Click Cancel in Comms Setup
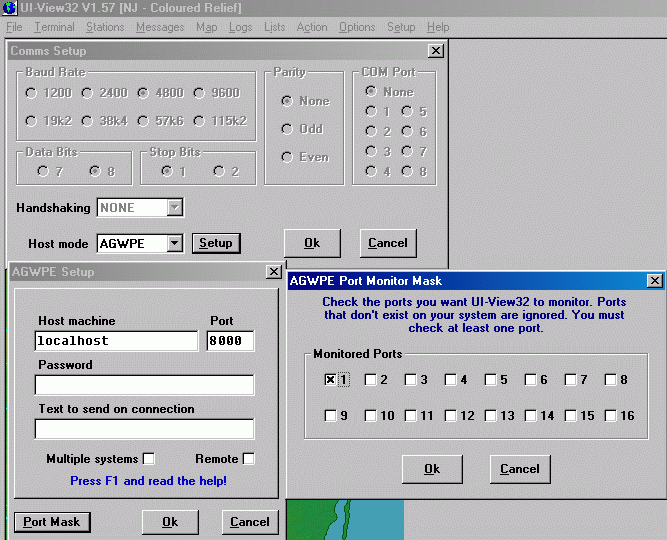The image size is (667, 540). pos(388,243)
